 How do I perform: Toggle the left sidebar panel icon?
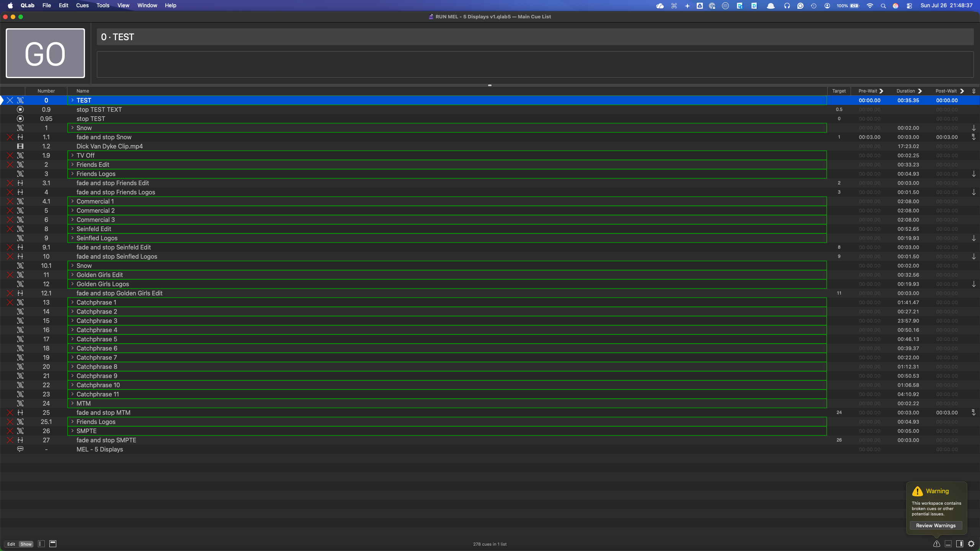(x=41, y=544)
